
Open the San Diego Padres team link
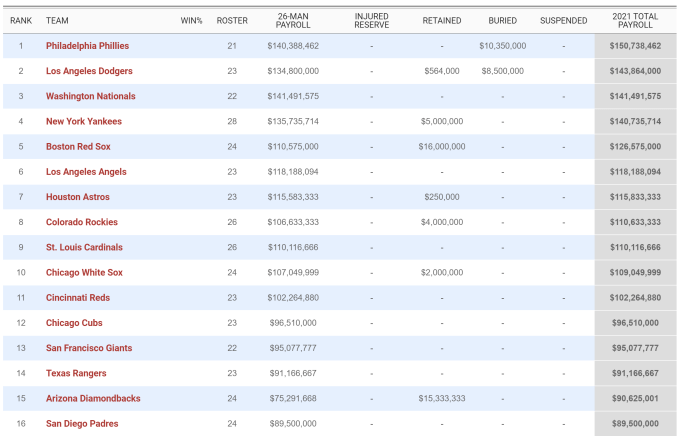click(82, 423)
